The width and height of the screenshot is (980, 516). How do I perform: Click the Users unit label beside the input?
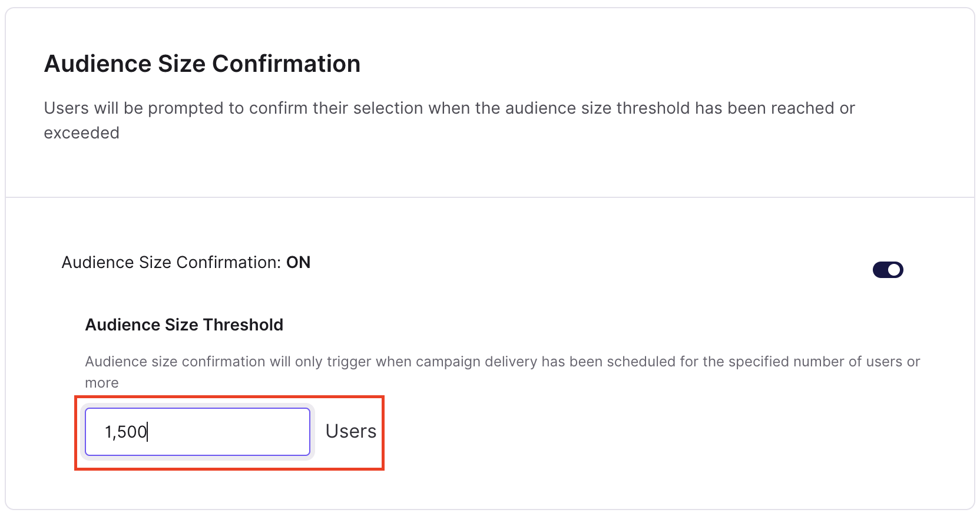click(351, 431)
